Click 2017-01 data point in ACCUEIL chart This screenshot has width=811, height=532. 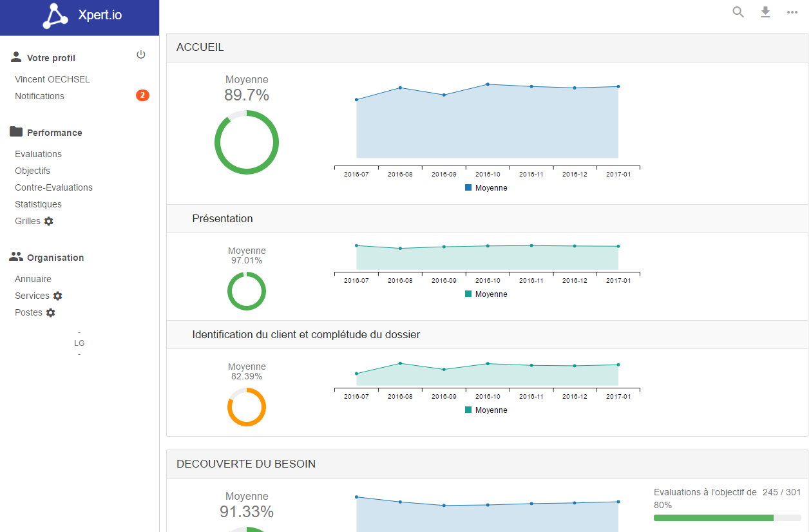click(618, 86)
